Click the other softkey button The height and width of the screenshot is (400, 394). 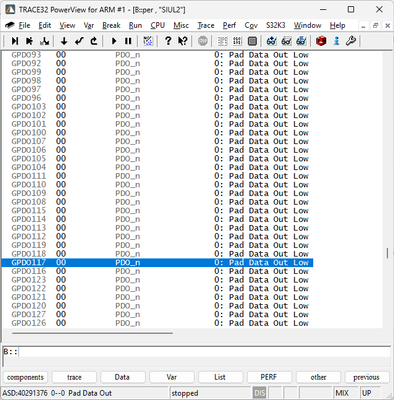pos(318,377)
